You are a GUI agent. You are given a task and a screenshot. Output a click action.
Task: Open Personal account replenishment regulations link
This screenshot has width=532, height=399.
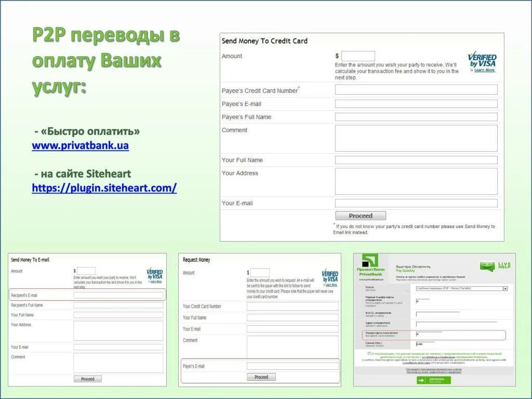(x=434, y=372)
